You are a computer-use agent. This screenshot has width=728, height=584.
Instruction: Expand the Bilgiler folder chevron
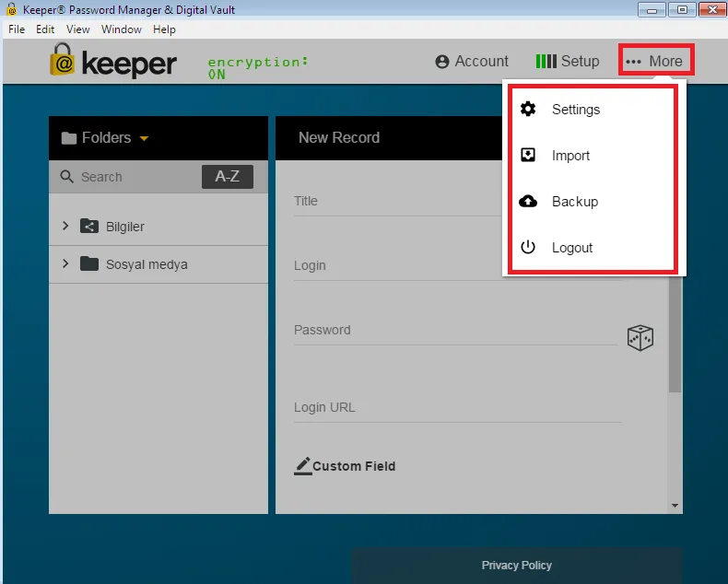pos(65,226)
